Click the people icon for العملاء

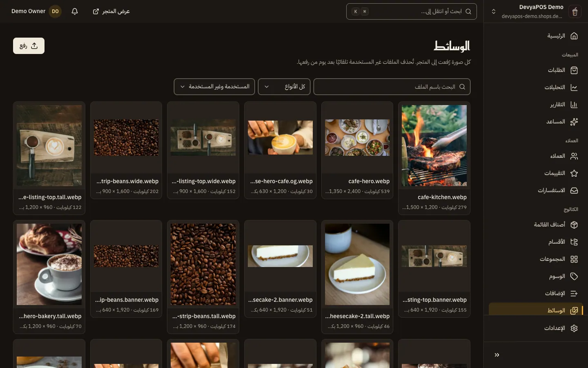click(574, 156)
